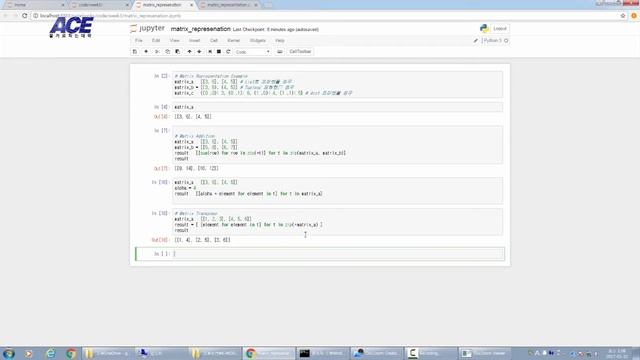Open the View menu

(x=174, y=41)
